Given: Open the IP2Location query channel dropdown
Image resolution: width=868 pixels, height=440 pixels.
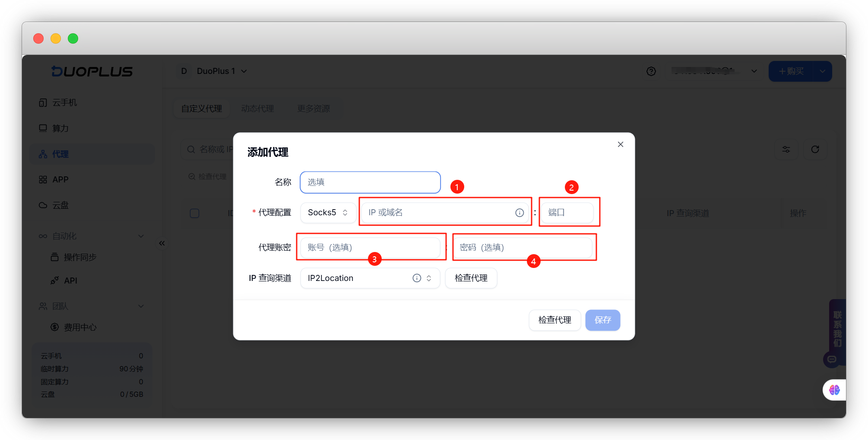Looking at the screenshot, I should click(370, 278).
